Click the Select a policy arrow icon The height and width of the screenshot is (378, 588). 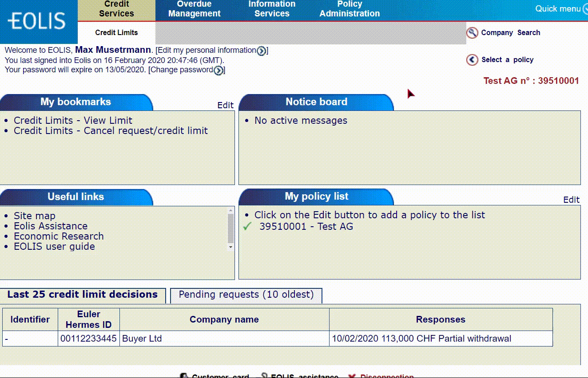472,60
